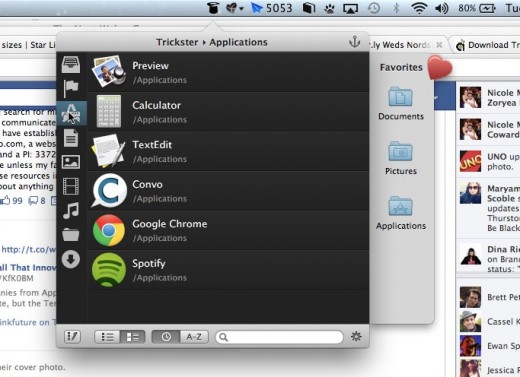520x377 pixels.
Task: Open the Documents favorite folder
Action: [401, 104]
